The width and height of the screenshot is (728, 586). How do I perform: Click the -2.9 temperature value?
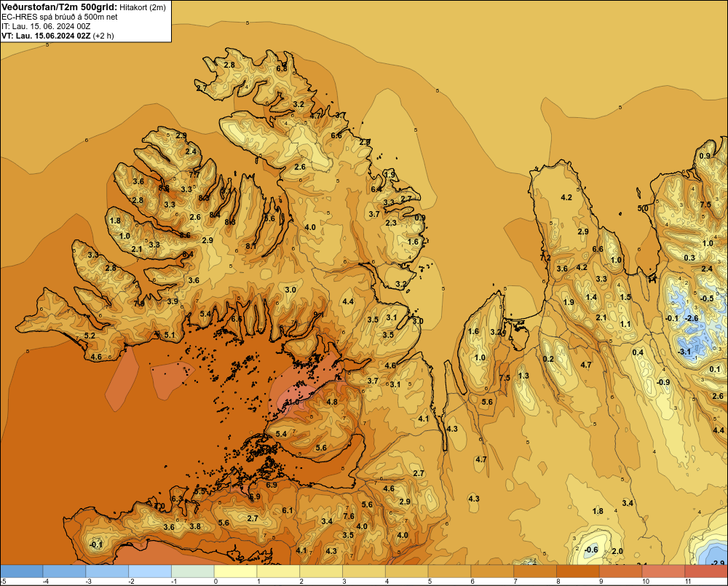coord(717,563)
